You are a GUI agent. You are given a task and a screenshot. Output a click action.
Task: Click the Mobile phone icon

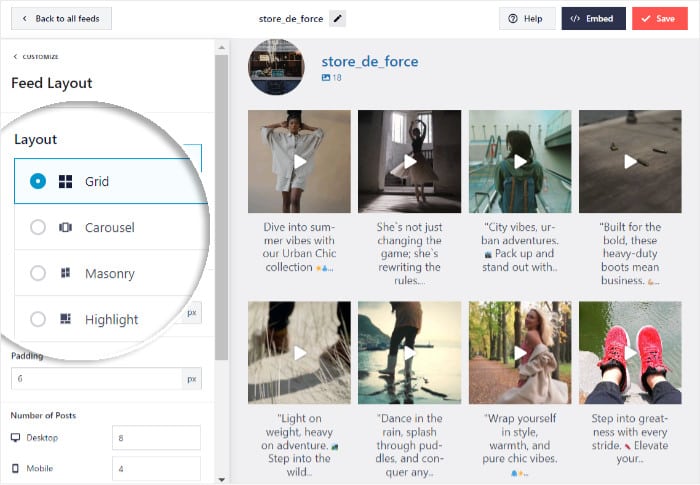point(16,468)
